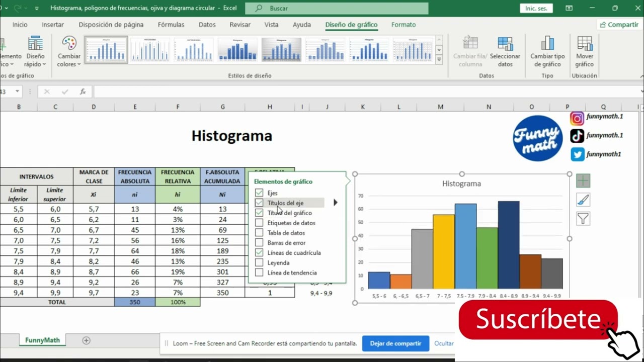The width and height of the screenshot is (644, 362).
Task: Toggle the Ejes checkbox
Action: [259, 193]
